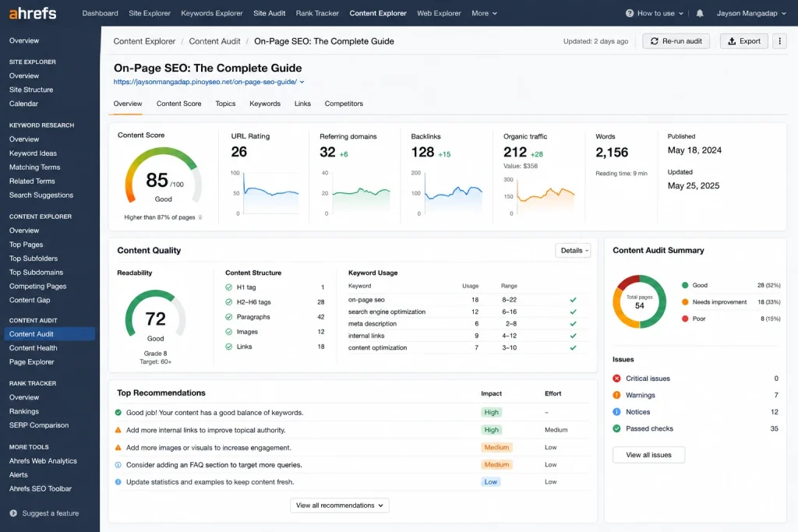Click the green Passed checks icon

(x=617, y=428)
